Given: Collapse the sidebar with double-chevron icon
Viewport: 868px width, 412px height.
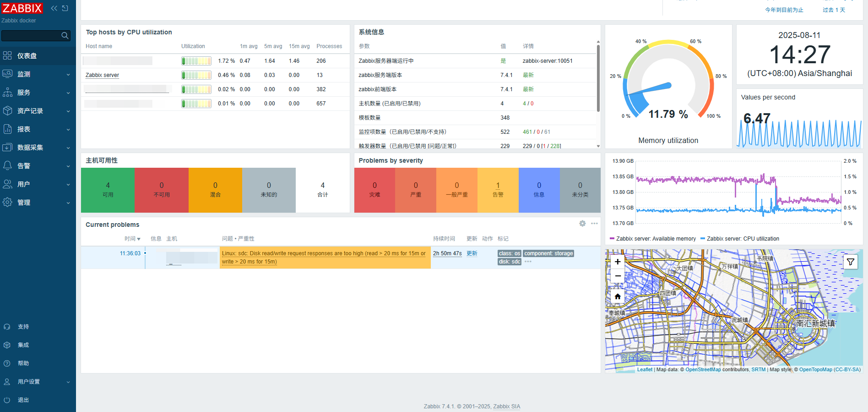Looking at the screenshot, I should click(54, 8).
